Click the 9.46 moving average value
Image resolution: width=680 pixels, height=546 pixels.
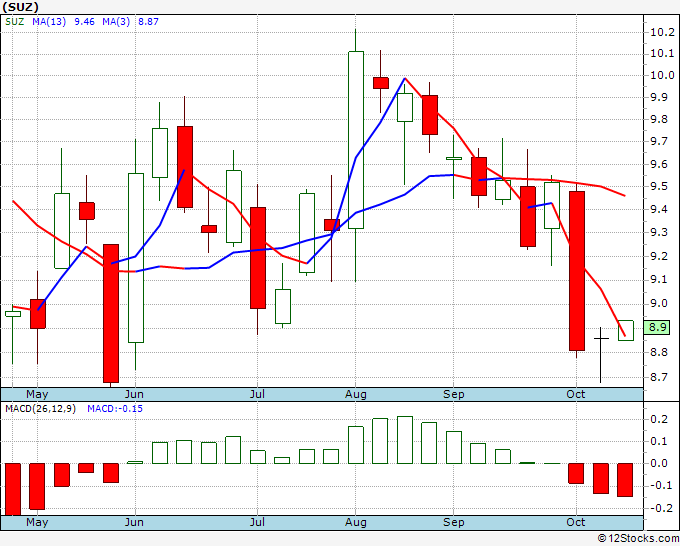(84, 22)
